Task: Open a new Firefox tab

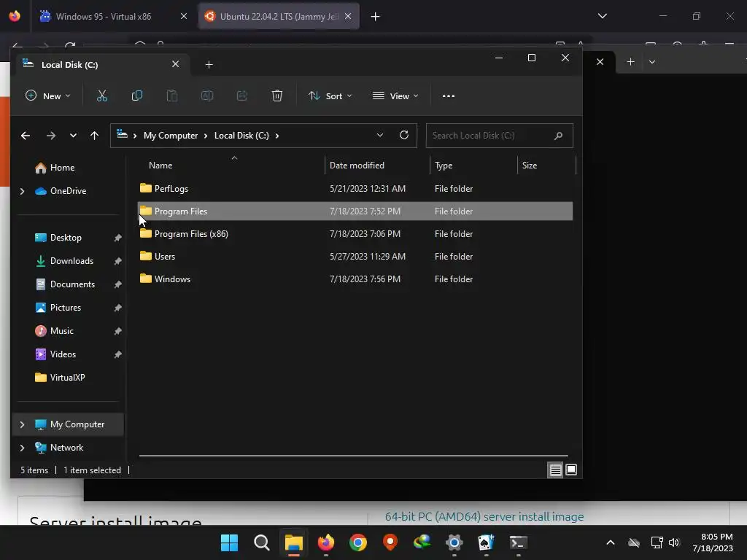Action: [x=376, y=17]
